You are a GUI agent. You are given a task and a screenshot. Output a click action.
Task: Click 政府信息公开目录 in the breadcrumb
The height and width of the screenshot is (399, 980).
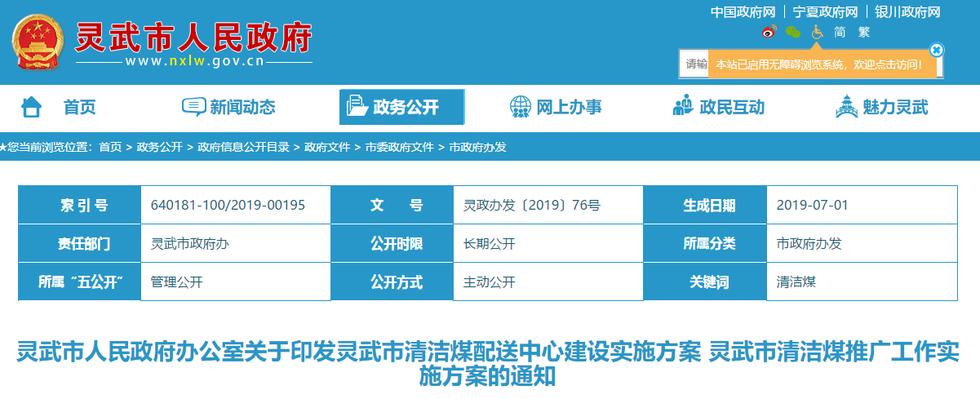(x=243, y=147)
